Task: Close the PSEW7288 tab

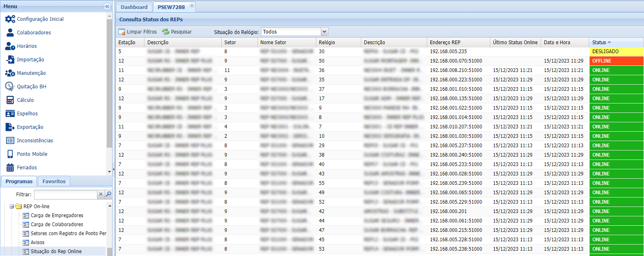Action: click(x=191, y=6)
